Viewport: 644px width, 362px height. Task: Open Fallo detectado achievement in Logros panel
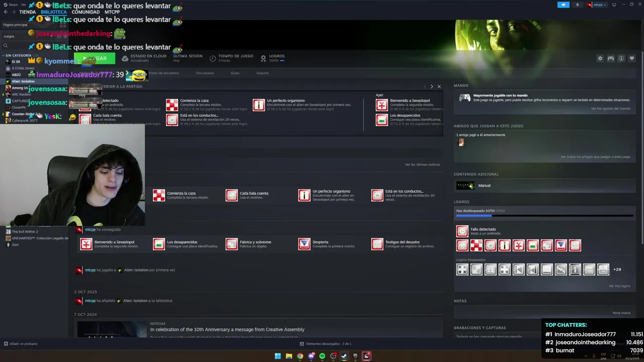point(462,231)
